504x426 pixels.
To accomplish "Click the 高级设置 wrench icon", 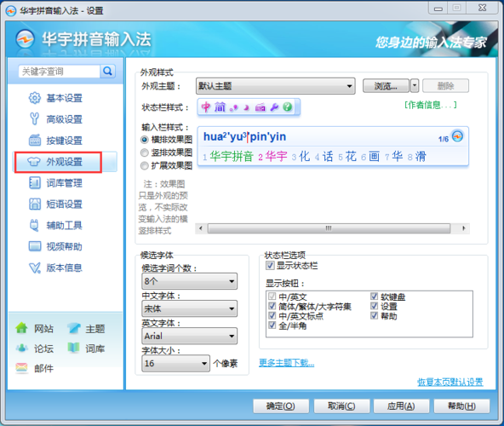I will click(34, 119).
